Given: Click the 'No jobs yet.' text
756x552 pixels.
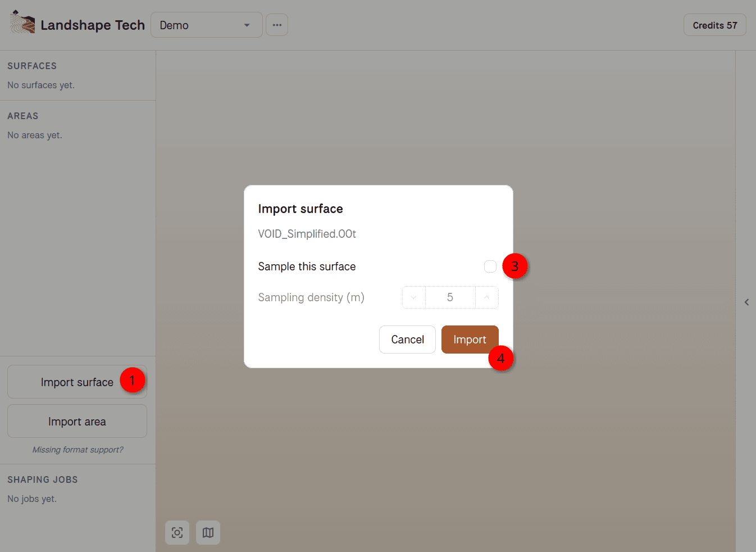Looking at the screenshot, I should tap(32, 499).
